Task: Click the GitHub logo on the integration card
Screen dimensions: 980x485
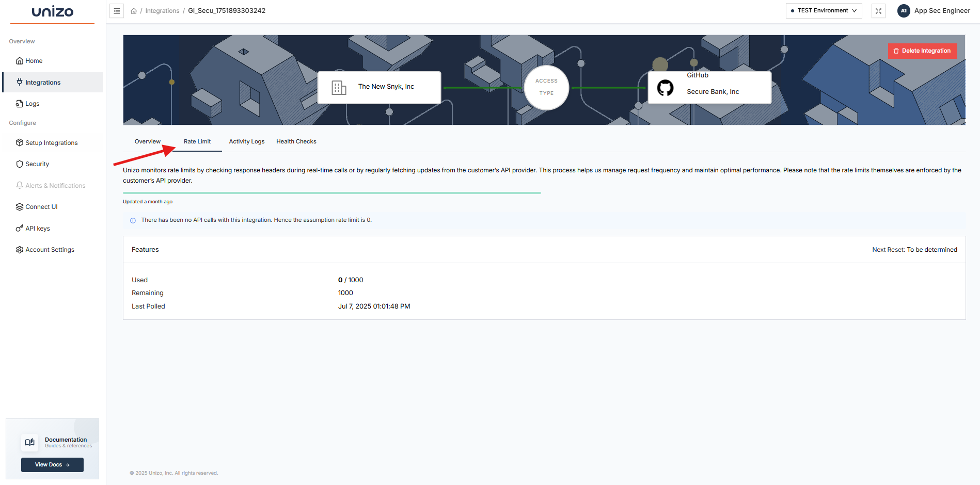Action: 665,88
